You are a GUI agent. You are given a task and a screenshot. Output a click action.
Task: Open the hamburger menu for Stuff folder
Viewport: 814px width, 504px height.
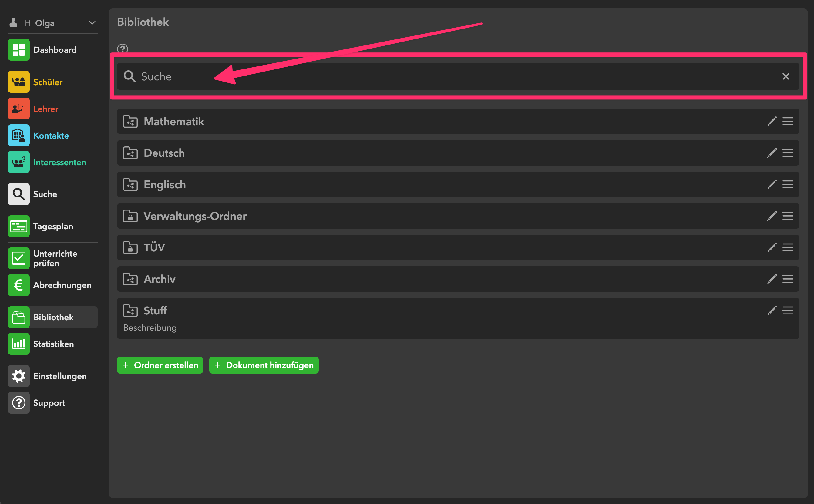(x=788, y=311)
